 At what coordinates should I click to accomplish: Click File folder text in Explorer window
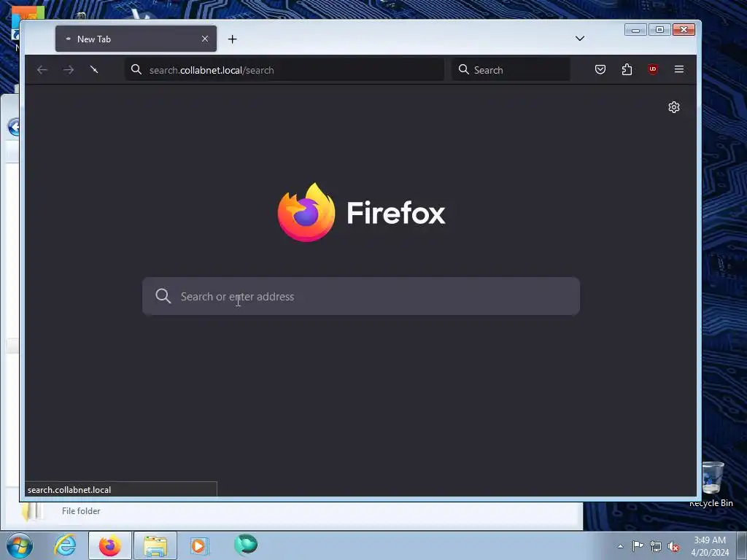click(81, 511)
